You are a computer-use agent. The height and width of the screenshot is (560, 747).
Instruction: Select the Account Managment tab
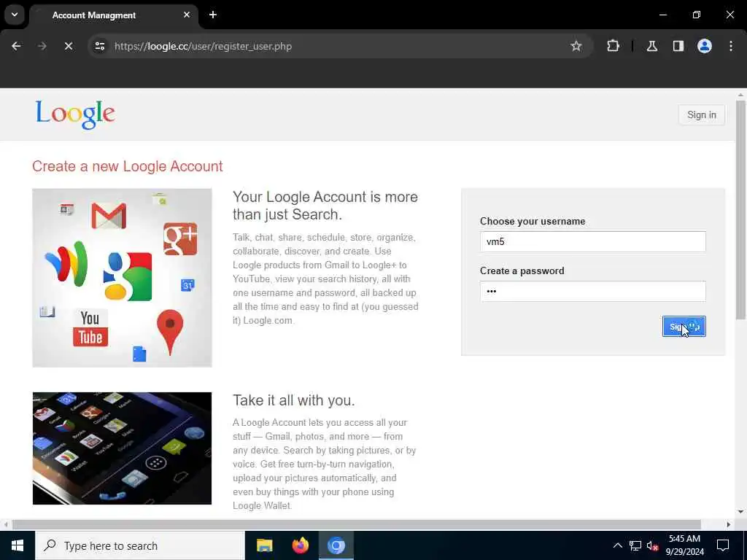click(x=113, y=15)
